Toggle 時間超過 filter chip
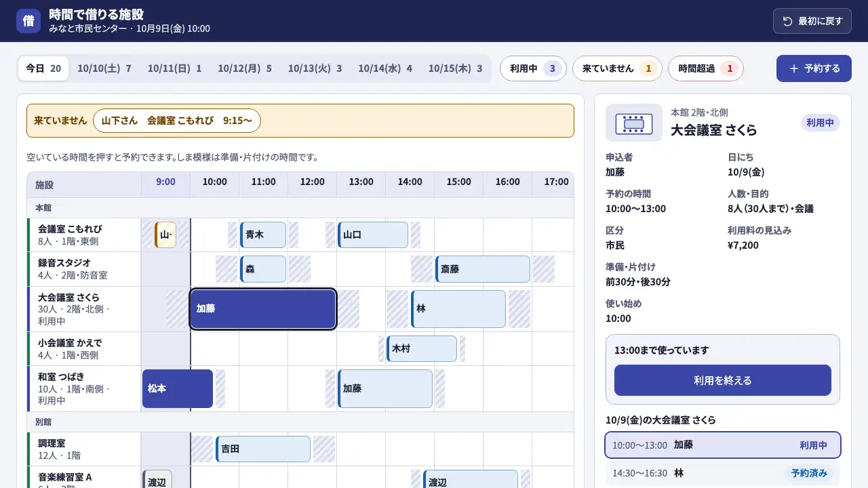 706,68
